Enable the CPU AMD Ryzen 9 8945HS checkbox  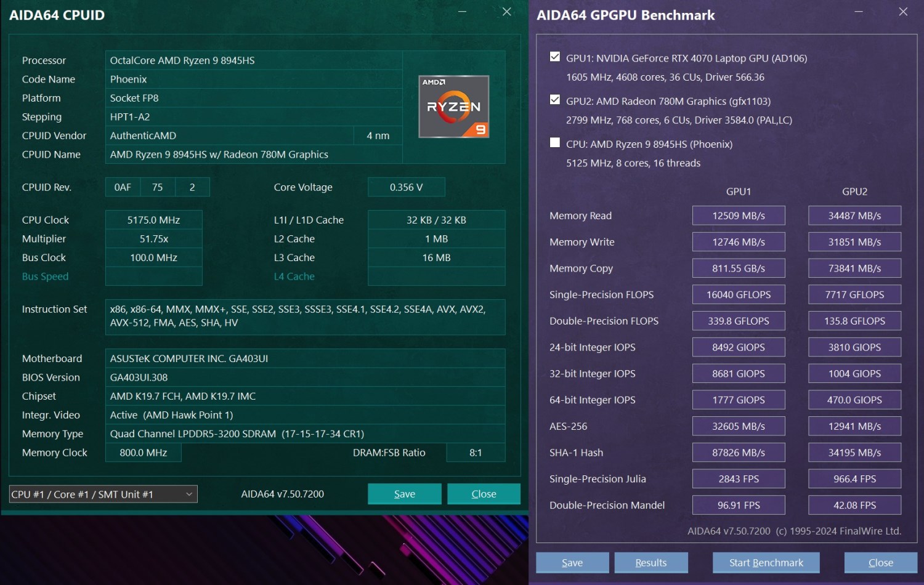tap(555, 143)
